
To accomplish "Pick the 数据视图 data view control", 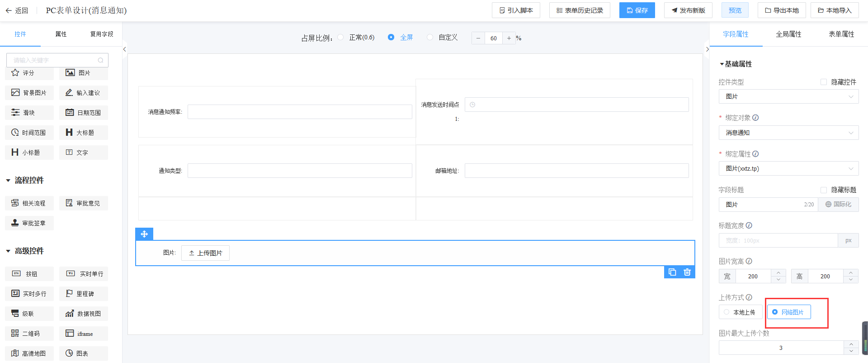I will [x=84, y=314].
